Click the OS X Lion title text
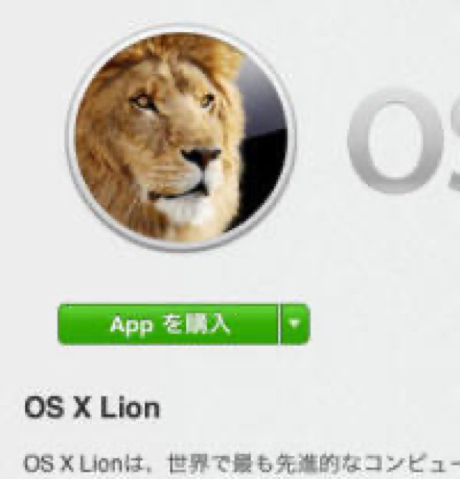 click(x=92, y=408)
